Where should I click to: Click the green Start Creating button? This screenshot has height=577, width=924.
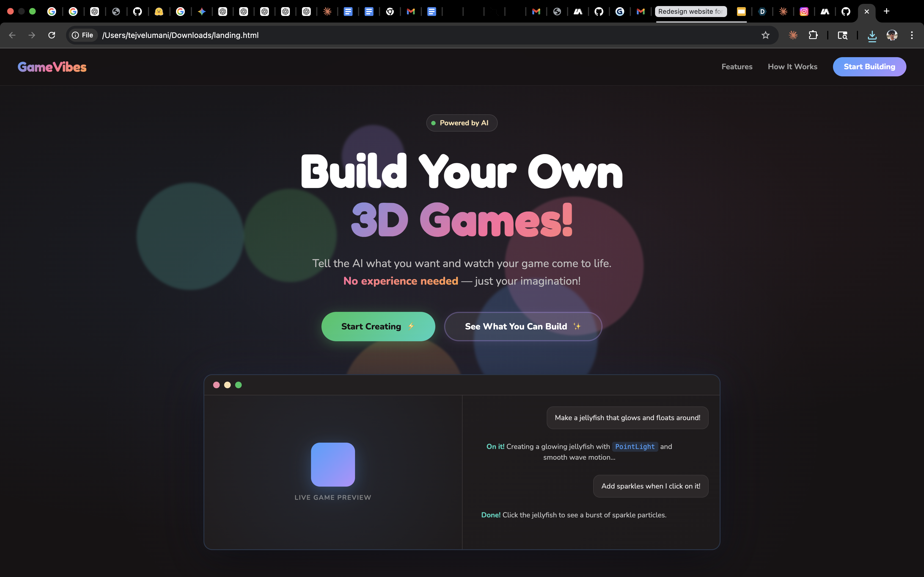click(x=378, y=326)
